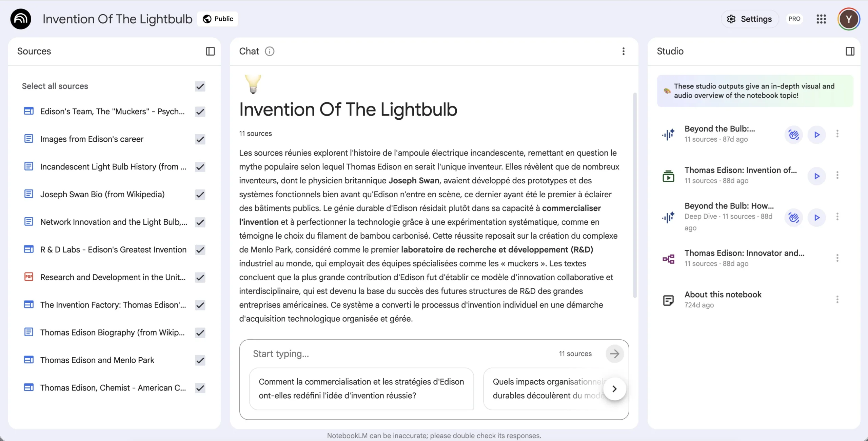The width and height of the screenshot is (868, 441).
Task: Collapse the Studio panel
Action: pyautogui.click(x=850, y=51)
